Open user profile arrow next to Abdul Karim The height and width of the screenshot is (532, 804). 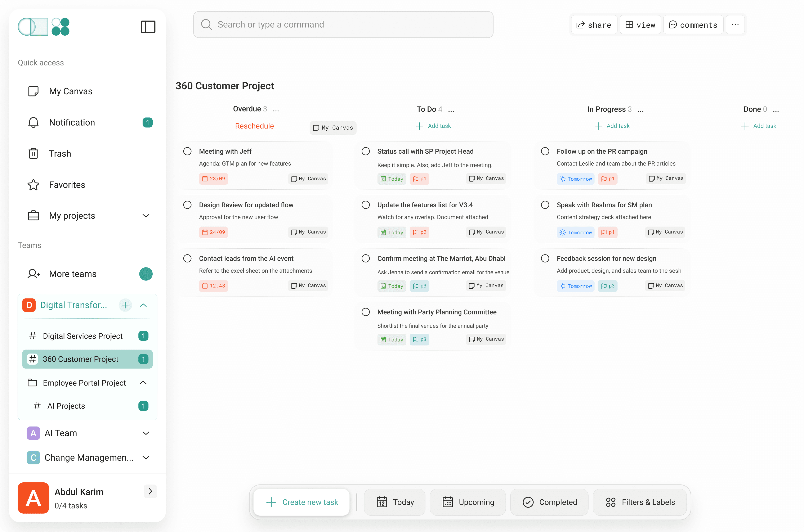click(150, 491)
